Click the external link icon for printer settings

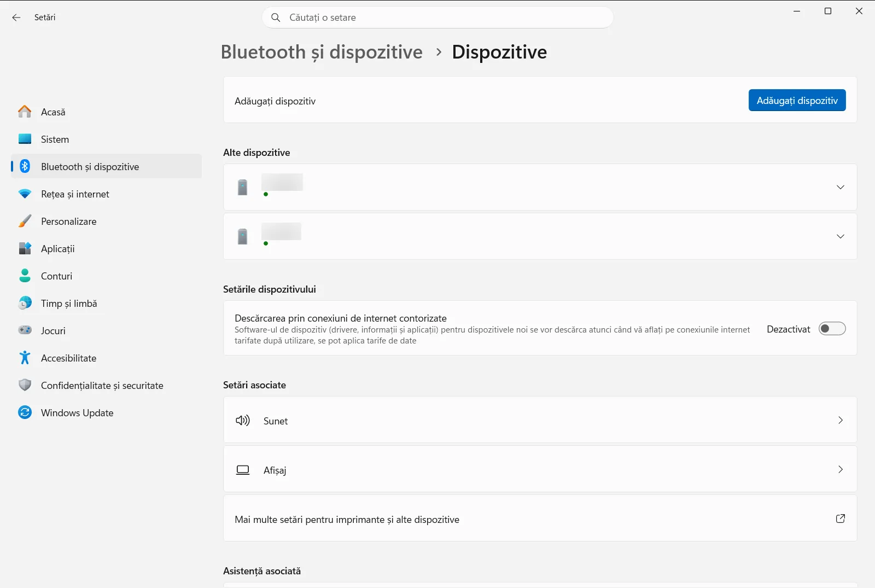coord(841,519)
